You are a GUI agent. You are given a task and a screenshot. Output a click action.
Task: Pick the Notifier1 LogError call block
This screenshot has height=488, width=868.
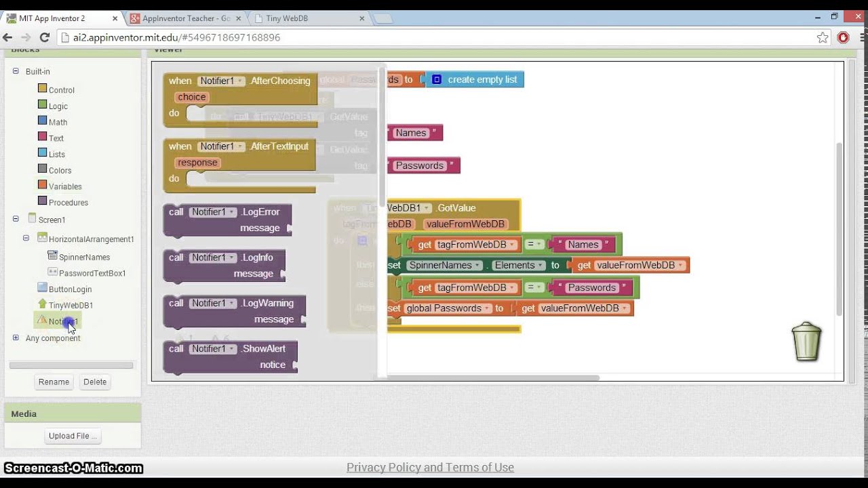point(227,220)
